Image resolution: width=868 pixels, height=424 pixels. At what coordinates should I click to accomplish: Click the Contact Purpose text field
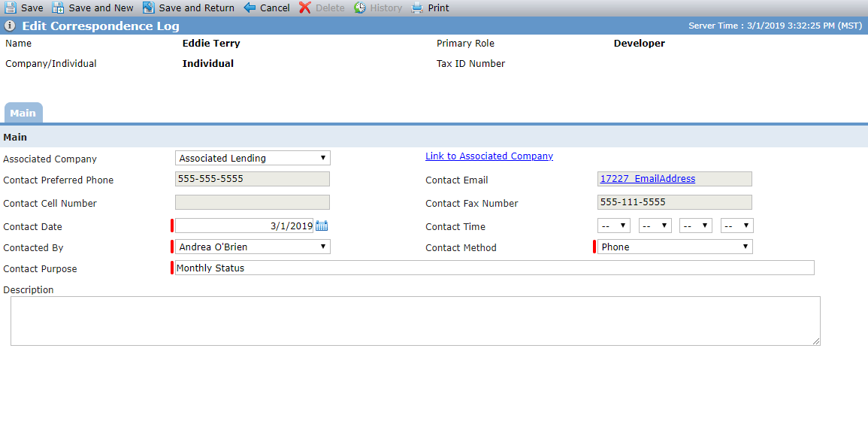[x=495, y=268]
